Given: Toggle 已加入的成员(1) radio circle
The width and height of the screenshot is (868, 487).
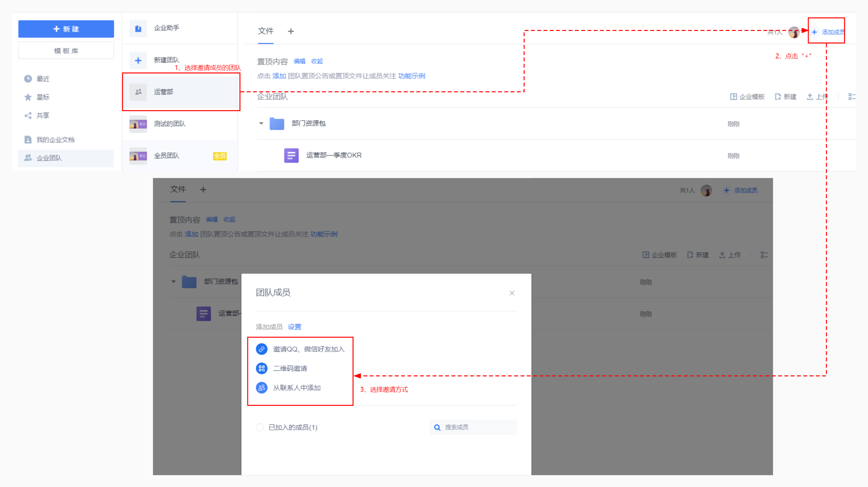Looking at the screenshot, I should point(259,427).
